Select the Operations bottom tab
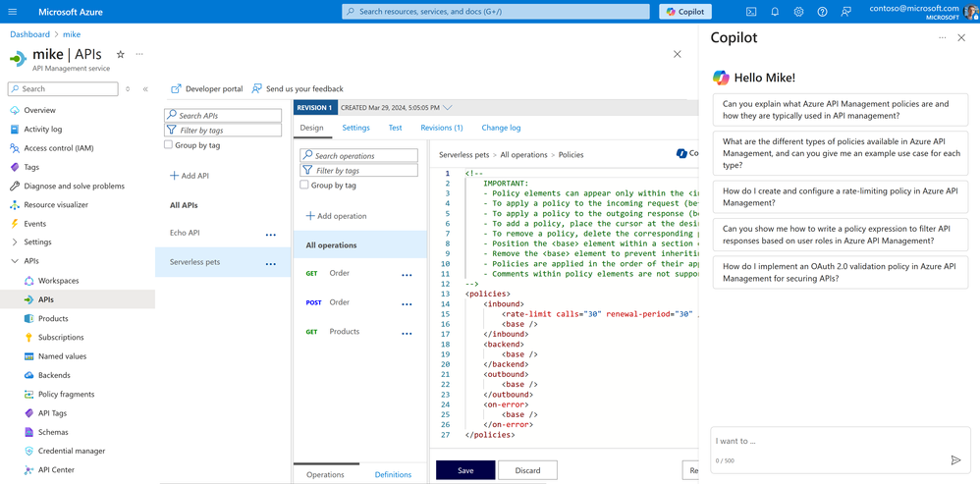Image resolution: width=980 pixels, height=484 pixels. [325, 474]
